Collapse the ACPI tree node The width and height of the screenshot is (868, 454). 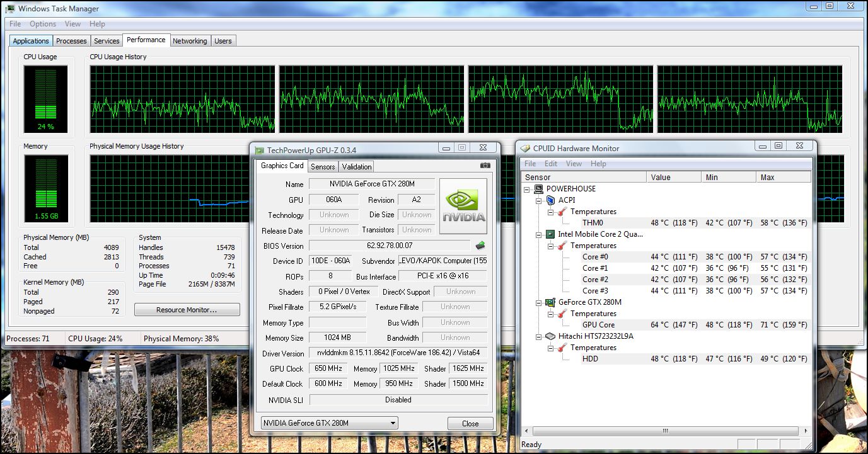pyautogui.click(x=539, y=200)
